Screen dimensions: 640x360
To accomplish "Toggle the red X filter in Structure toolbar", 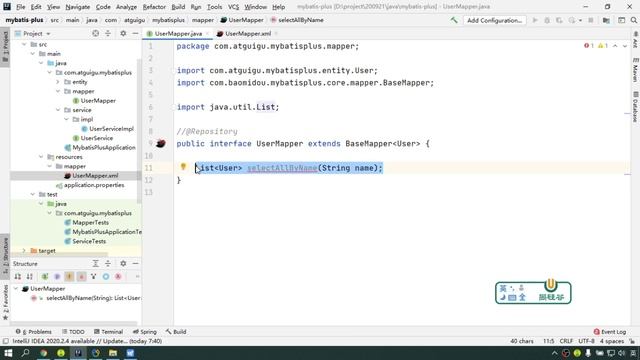I will [x=118, y=277].
